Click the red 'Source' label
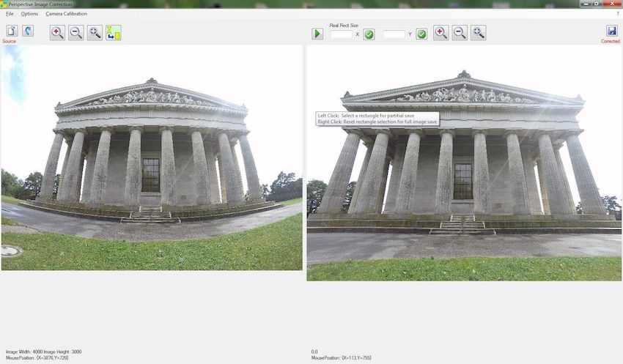 [9, 41]
